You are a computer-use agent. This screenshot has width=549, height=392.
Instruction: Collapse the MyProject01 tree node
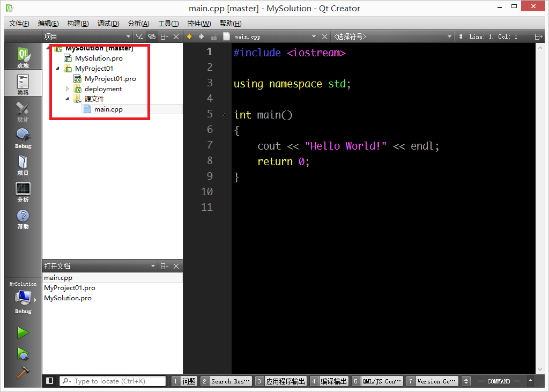click(x=58, y=68)
